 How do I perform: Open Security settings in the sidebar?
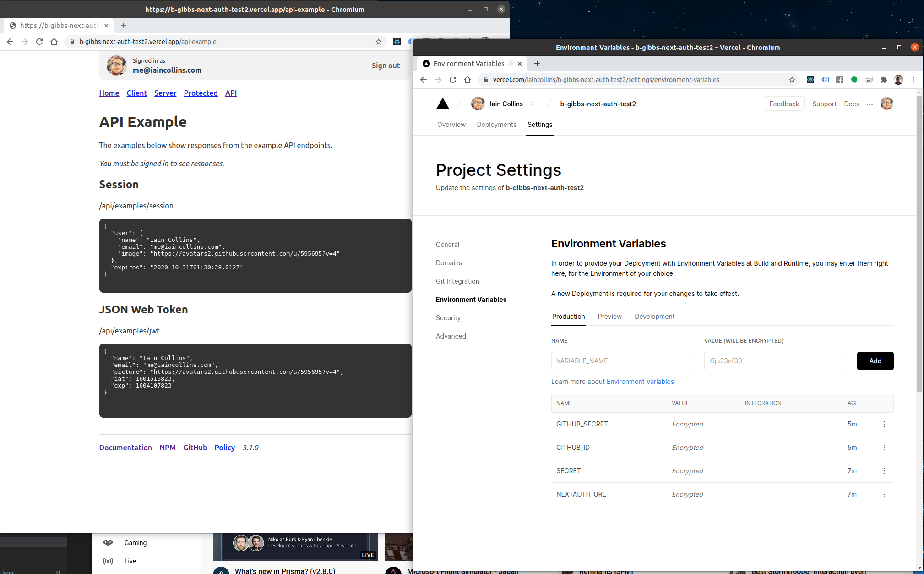tap(448, 318)
